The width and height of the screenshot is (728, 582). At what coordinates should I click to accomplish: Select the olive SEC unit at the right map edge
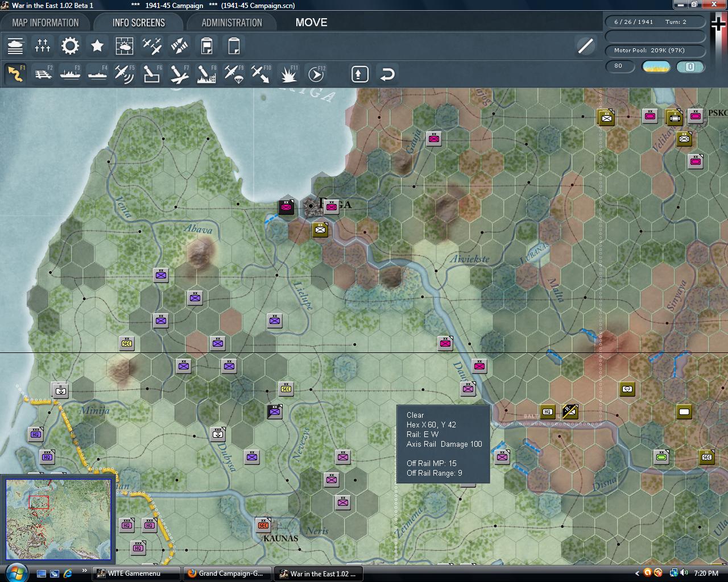pos(707,456)
